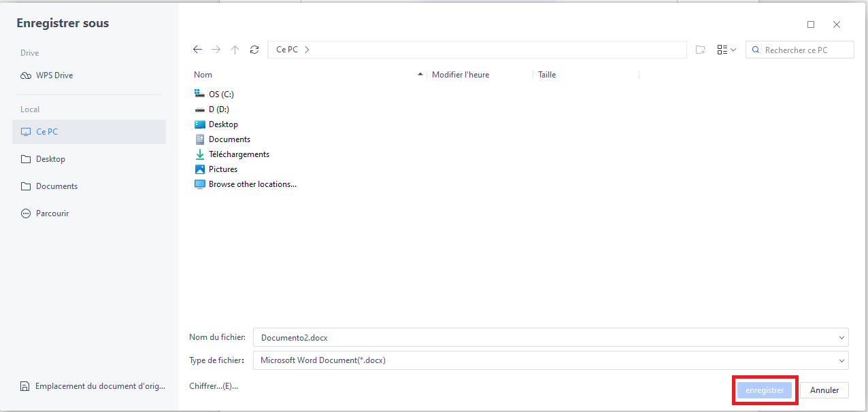Select Documents in the file list
Screen dimensions: 868x412
point(222,139)
